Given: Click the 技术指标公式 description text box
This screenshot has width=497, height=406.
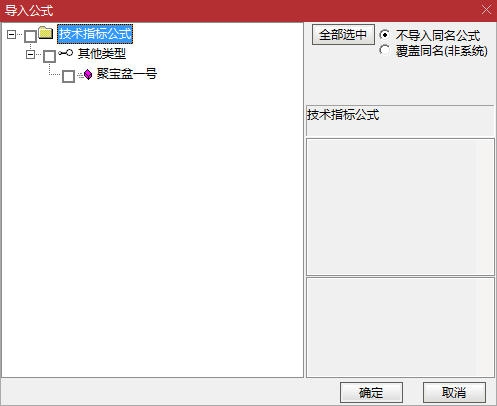Looking at the screenshot, I should click(x=400, y=121).
